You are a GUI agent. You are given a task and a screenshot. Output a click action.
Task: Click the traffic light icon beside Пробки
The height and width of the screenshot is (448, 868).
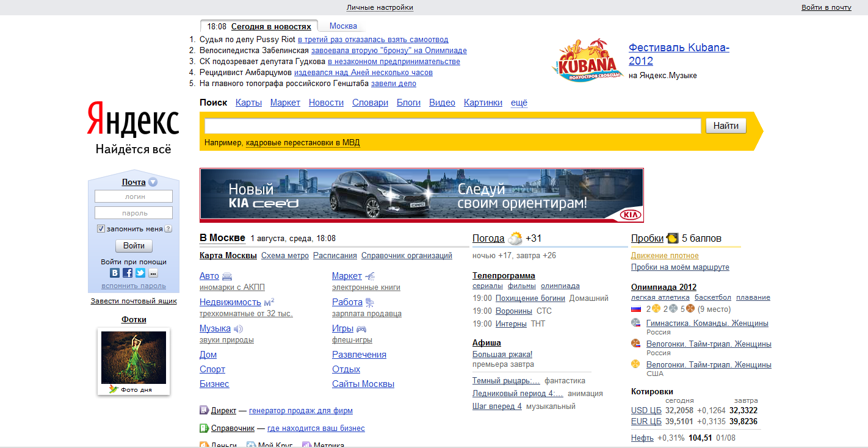(x=673, y=238)
